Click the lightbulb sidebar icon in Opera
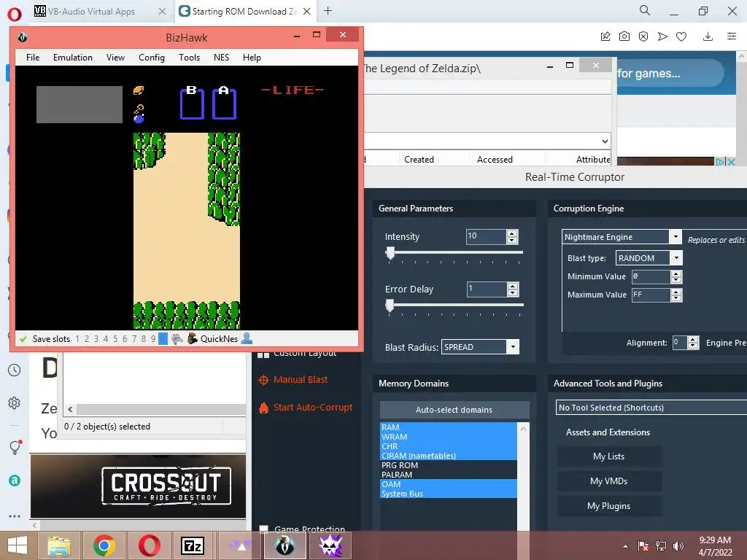This screenshot has width=747, height=560. click(15, 447)
